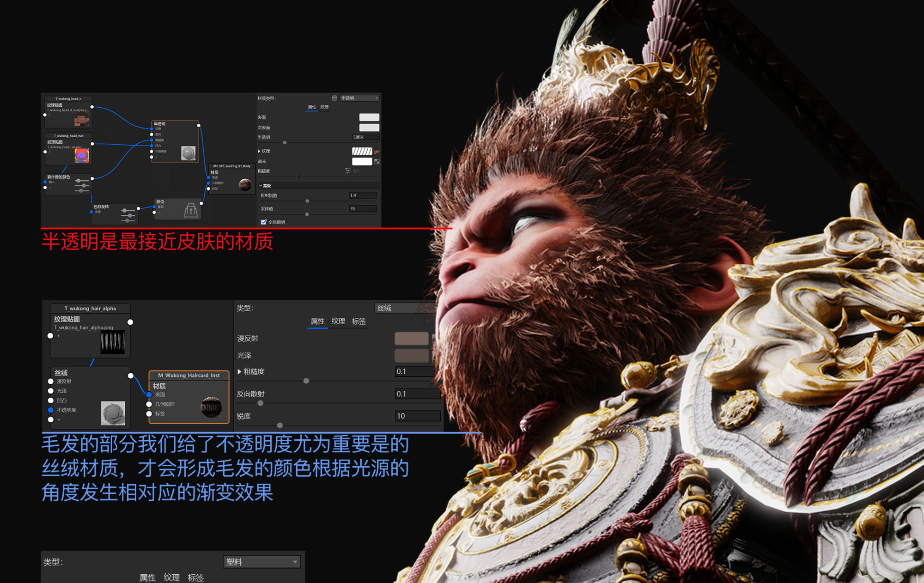This screenshot has height=583, width=924.
Task: Switch to 纹理 tab in the 塑料 panel
Action: click(x=171, y=577)
